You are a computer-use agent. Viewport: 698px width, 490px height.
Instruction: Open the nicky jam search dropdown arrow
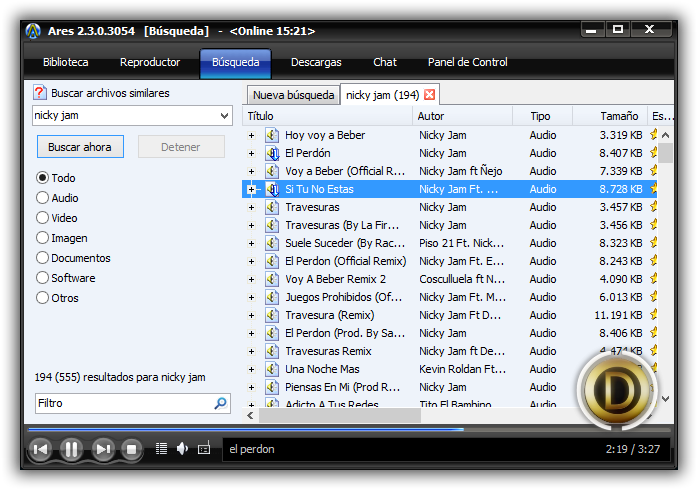[x=224, y=116]
